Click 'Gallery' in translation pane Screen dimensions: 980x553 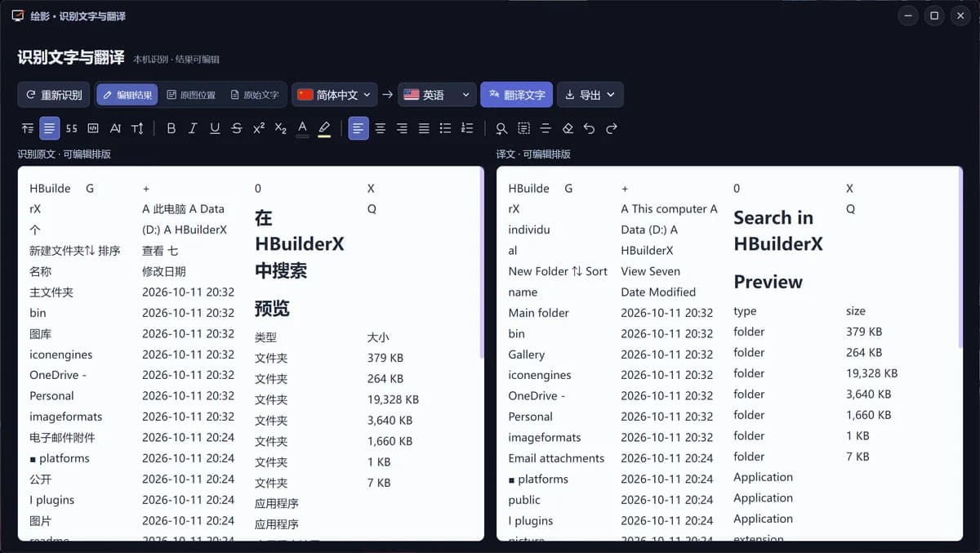pyautogui.click(x=526, y=355)
